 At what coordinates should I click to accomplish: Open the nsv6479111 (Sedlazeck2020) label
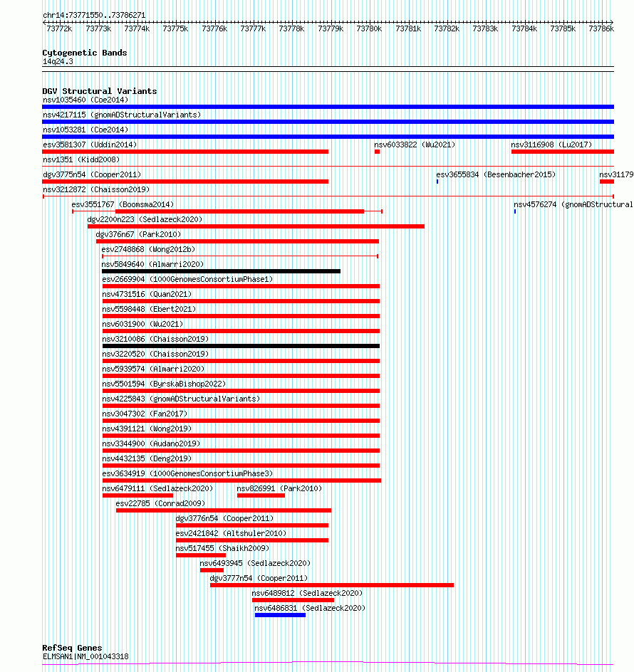157,488
